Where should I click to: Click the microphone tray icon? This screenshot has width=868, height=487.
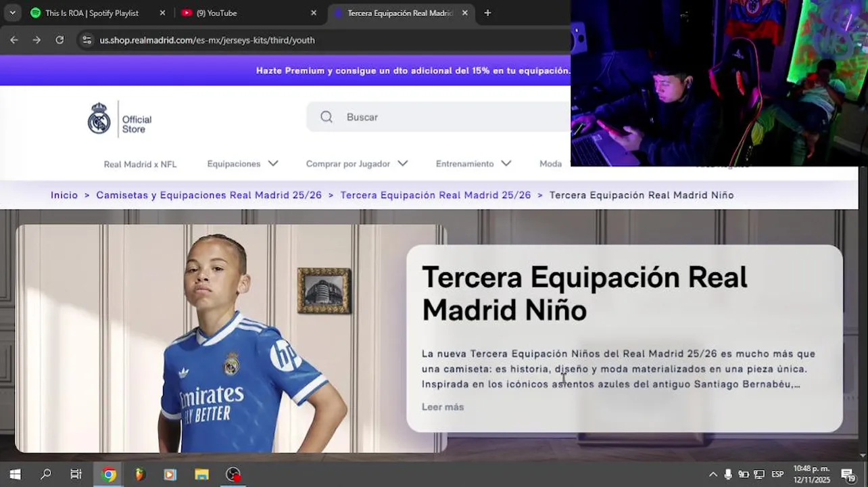tap(728, 474)
